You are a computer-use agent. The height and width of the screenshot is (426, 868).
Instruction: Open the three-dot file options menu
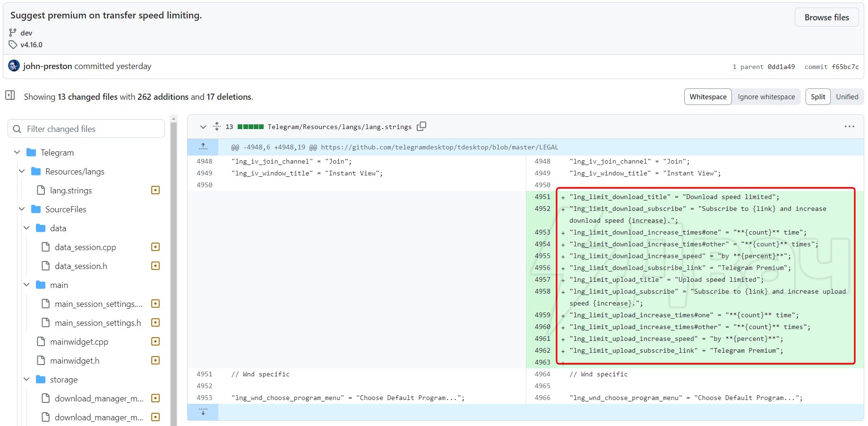tap(849, 126)
